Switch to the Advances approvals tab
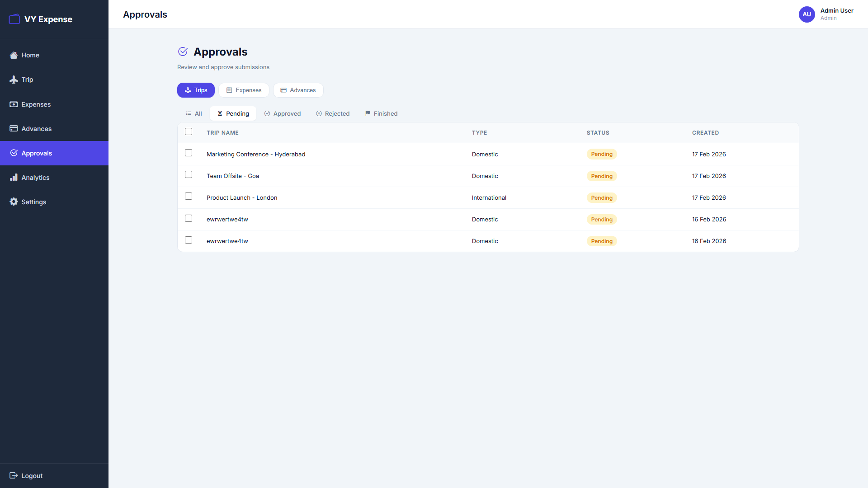This screenshot has height=488, width=868. click(298, 90)
